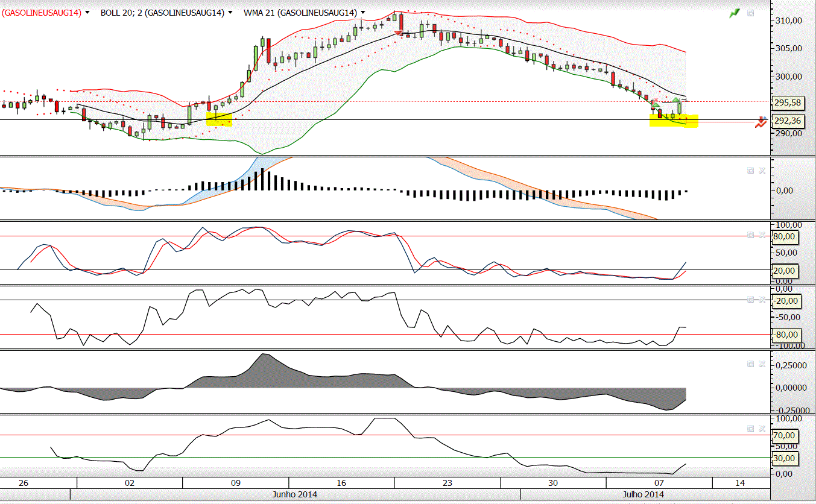816x504 pixels.
Task: Click the 310,00 price axis value
Action: pos(788,20)
